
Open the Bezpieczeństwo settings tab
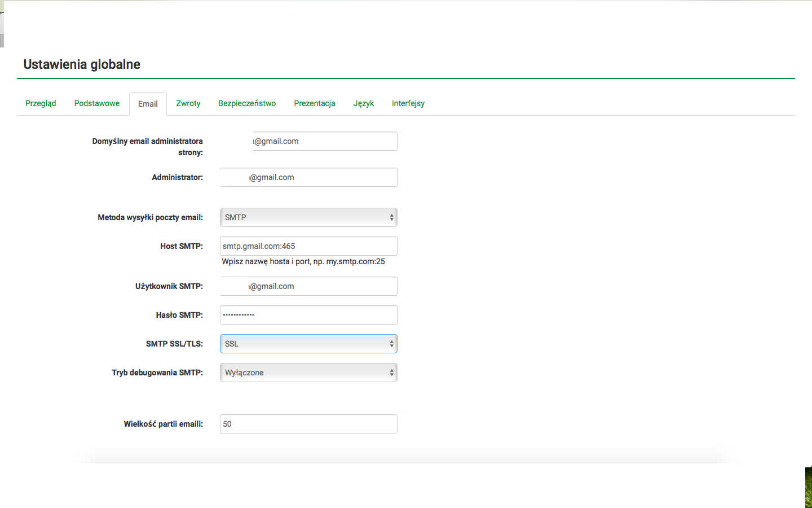click(x=247, y=103)
